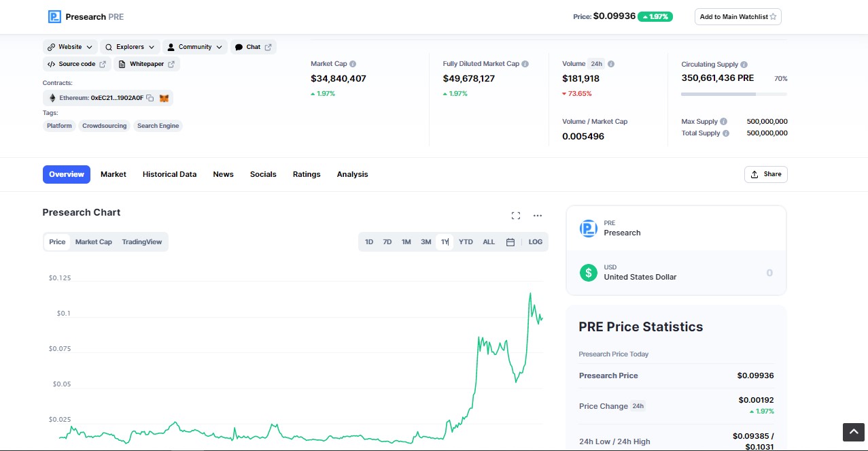Click the Presearch logo icon in header
The image size is (868, 451).
54,16
